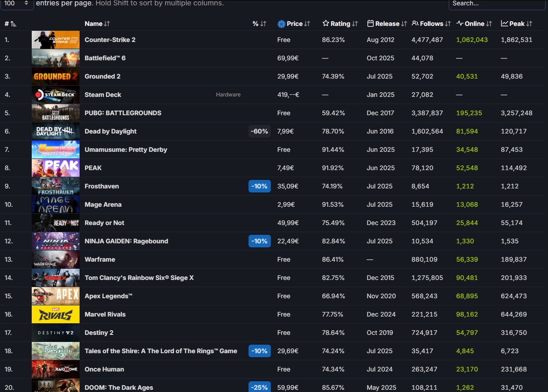The height and width of the screenshot is (392, 548).
Task: Open the entries per page dropdown
Action: [x=16, y=4]
